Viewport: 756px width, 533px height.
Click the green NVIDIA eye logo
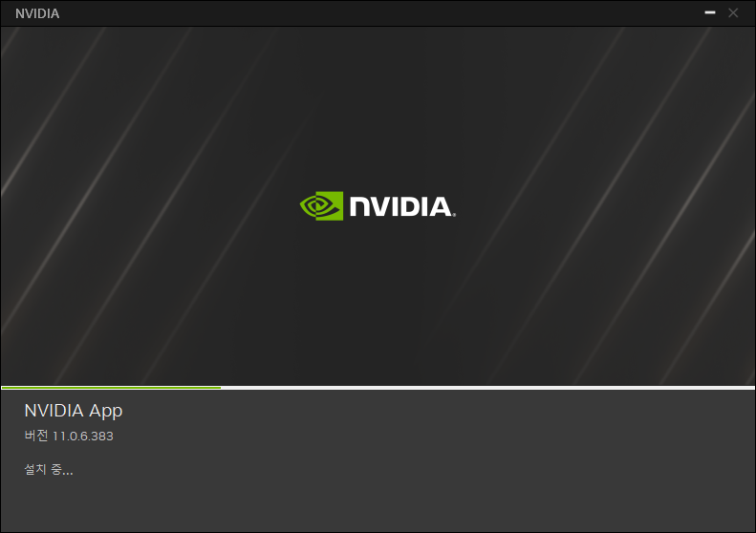321,205
